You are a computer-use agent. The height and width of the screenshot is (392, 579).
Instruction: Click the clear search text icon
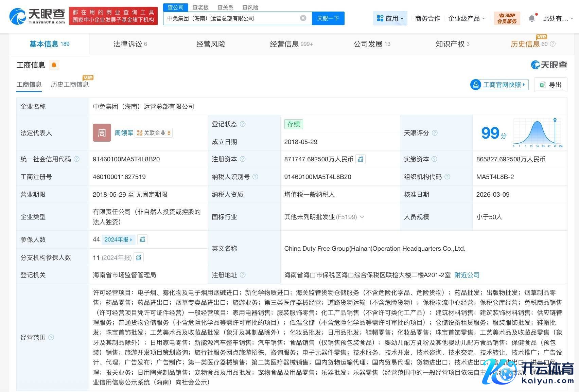coord(303,18)
